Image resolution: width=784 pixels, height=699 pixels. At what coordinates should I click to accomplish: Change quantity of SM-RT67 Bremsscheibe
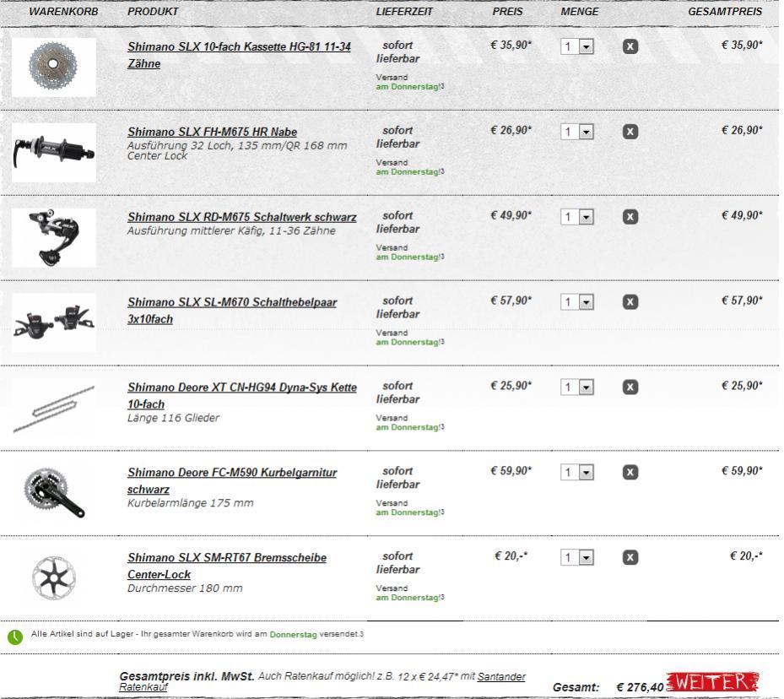point(577,557)
